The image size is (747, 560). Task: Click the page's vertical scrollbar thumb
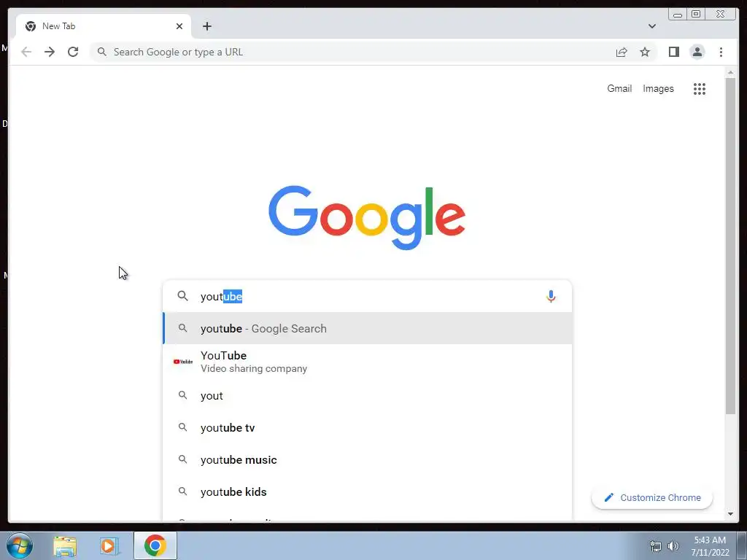coord(730,246)
